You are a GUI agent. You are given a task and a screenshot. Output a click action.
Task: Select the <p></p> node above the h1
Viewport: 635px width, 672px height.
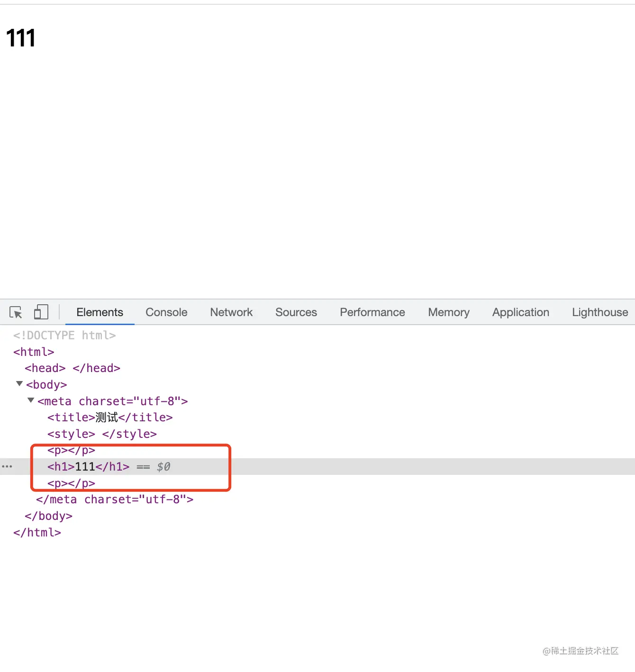pos(71,451)
